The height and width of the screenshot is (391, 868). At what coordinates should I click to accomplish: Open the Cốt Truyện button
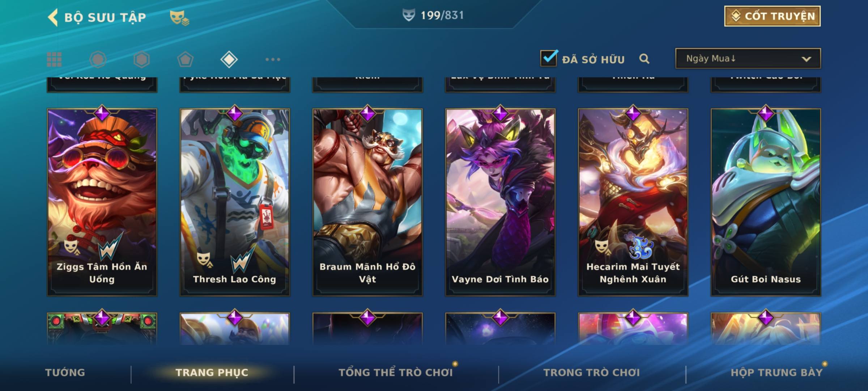772,16
